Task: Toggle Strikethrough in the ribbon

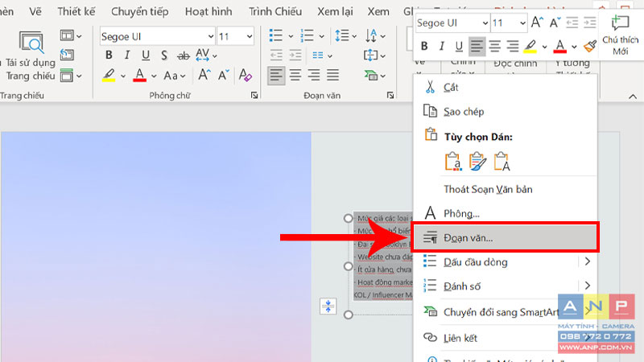Action: [x=184, y=55]
